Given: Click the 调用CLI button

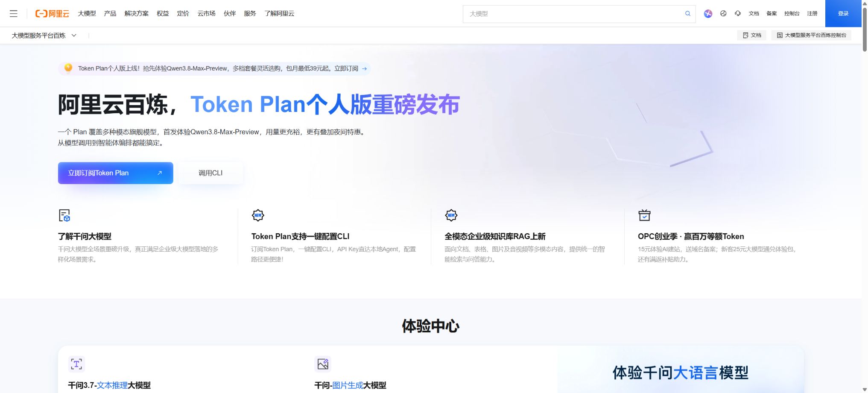Looking at the screenshot, I should pos(210,173).
